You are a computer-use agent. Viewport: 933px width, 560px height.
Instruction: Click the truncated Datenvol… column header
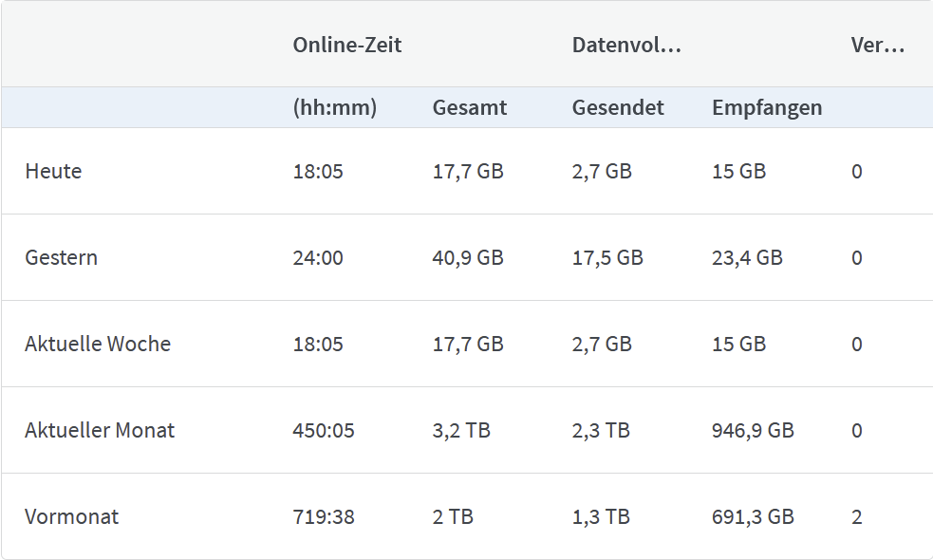pos(626,45)
